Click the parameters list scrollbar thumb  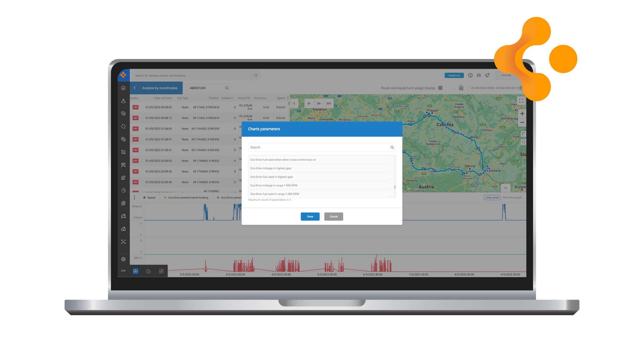(x=395, y=187)
